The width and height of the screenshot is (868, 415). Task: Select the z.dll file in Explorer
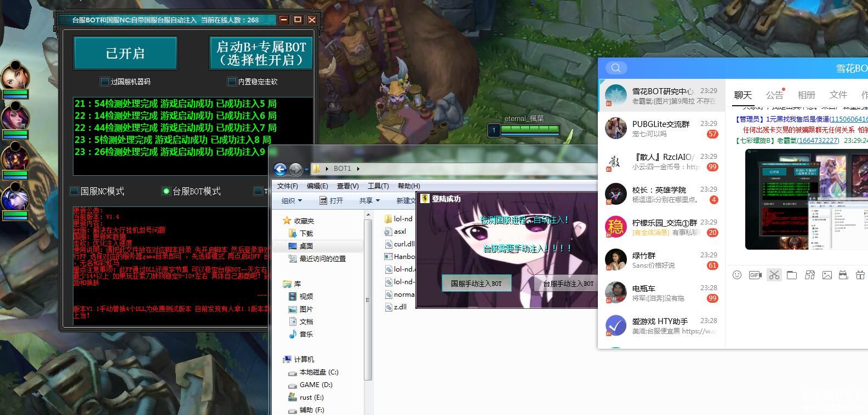396,307
